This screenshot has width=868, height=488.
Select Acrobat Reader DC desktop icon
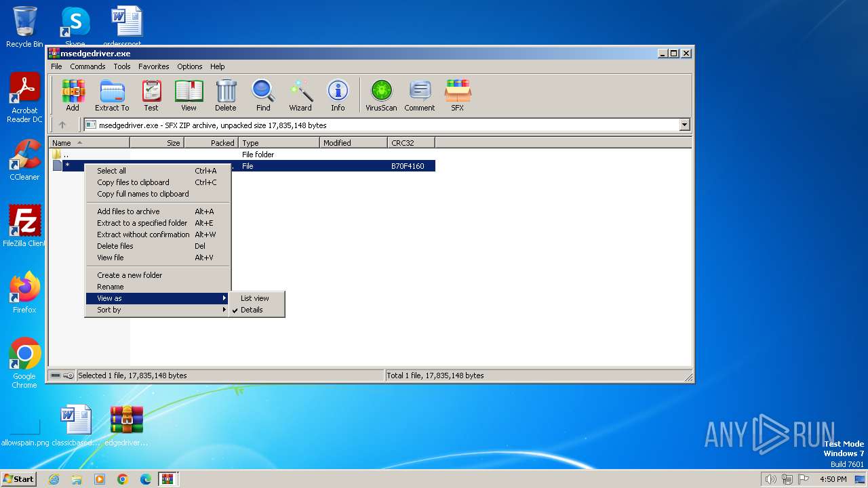[x=24, y=98]
